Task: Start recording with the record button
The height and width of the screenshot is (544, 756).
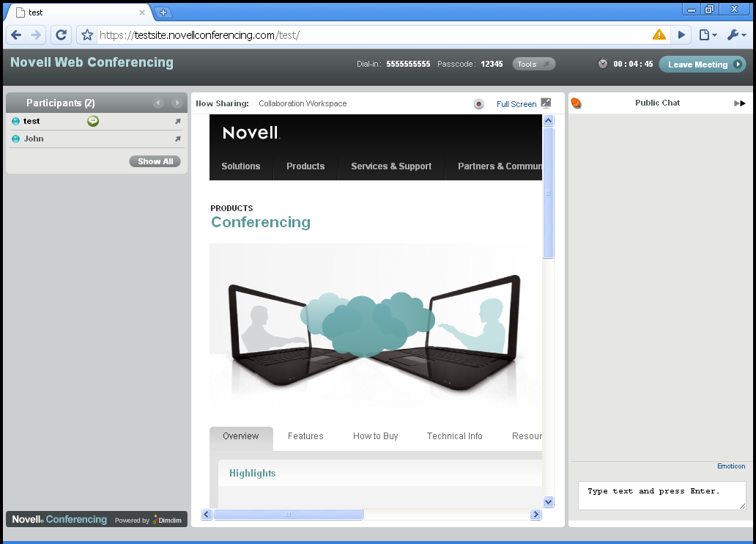Action: coord(479,104)
